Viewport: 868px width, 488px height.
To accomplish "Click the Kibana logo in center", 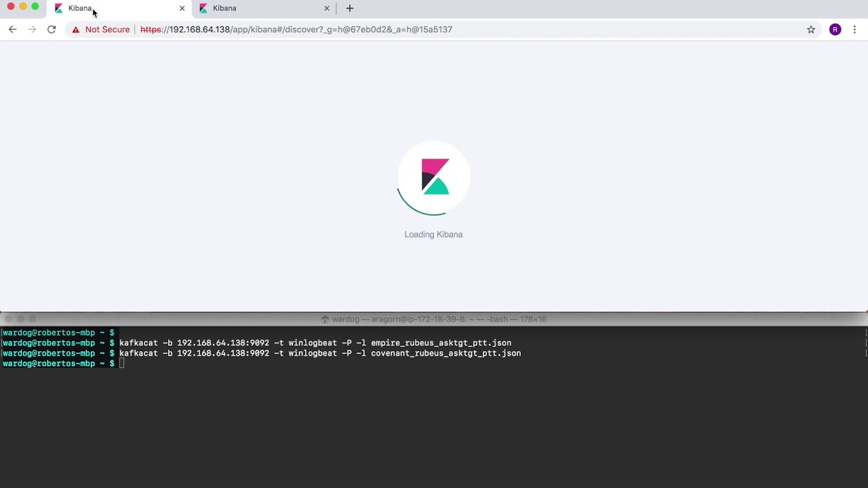I will click(435, 176).
